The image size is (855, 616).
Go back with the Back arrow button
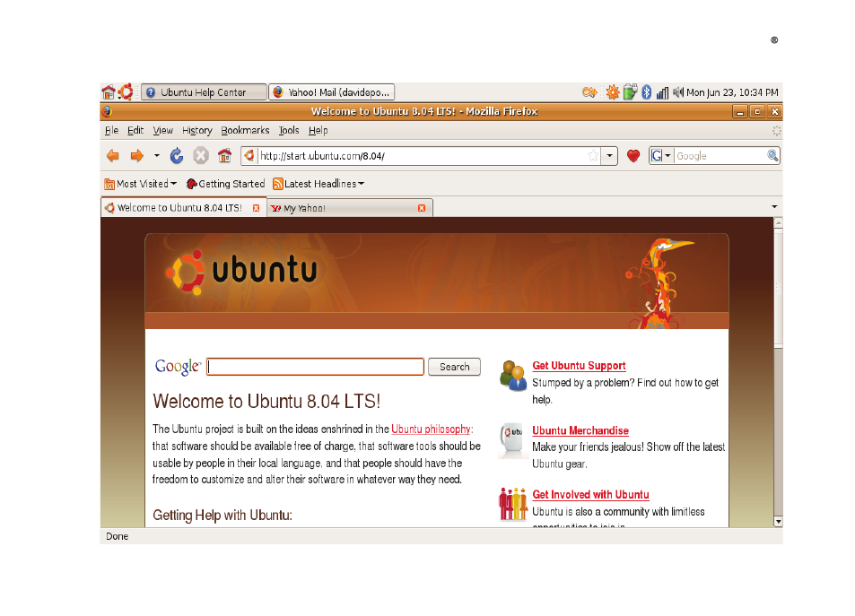point(113,156)
